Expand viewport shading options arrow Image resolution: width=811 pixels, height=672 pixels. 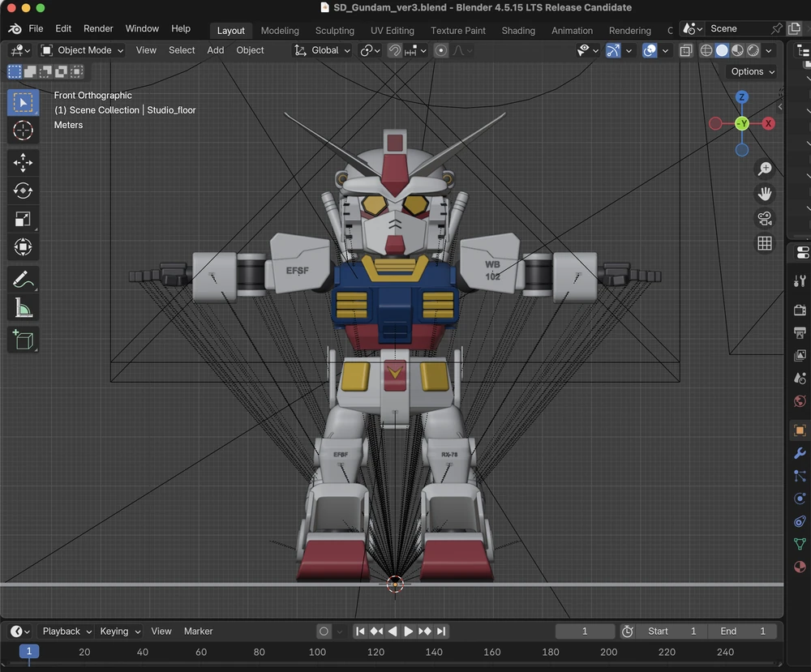pyautogui.click(x=769, y=50)
